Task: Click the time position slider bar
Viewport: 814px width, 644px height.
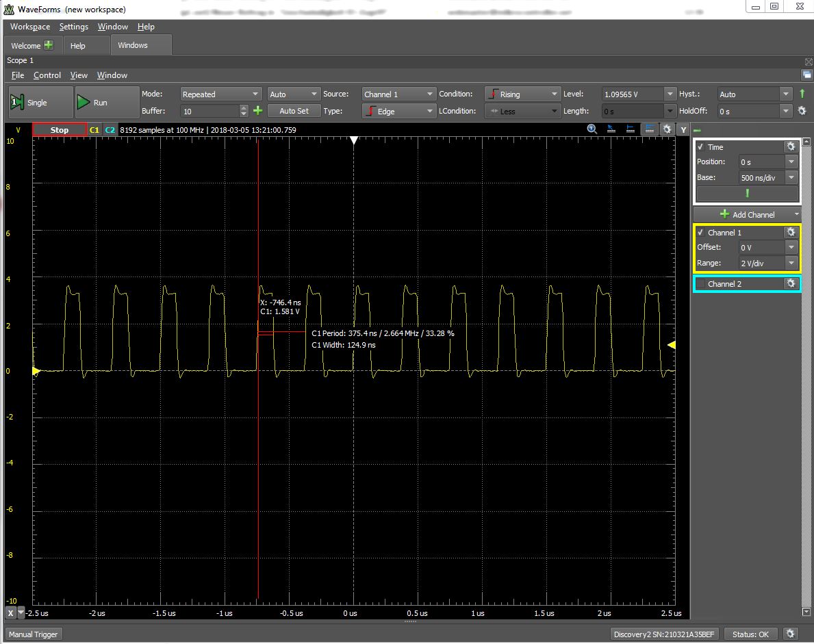Action: 747,194
